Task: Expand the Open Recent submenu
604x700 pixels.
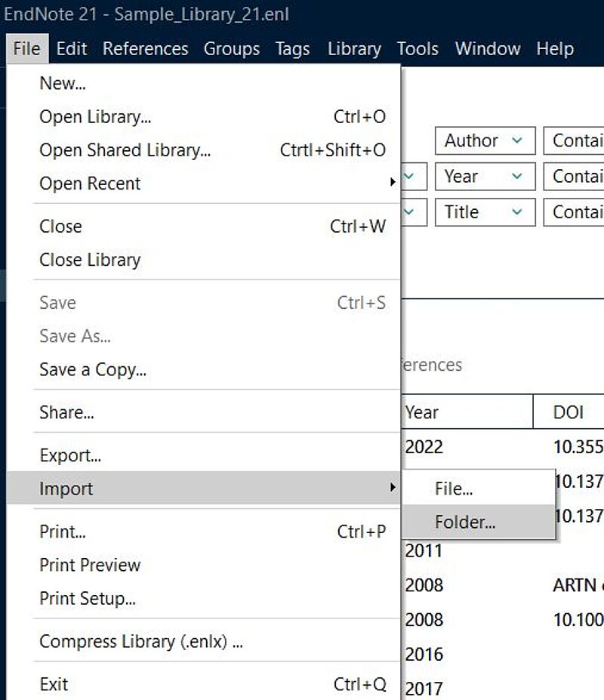Action: (203, 183)
